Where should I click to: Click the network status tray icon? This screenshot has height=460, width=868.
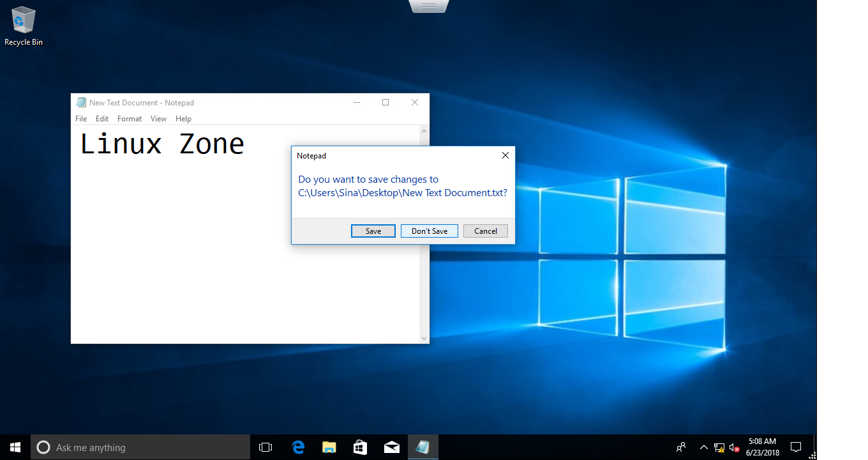tap(719, 447)
